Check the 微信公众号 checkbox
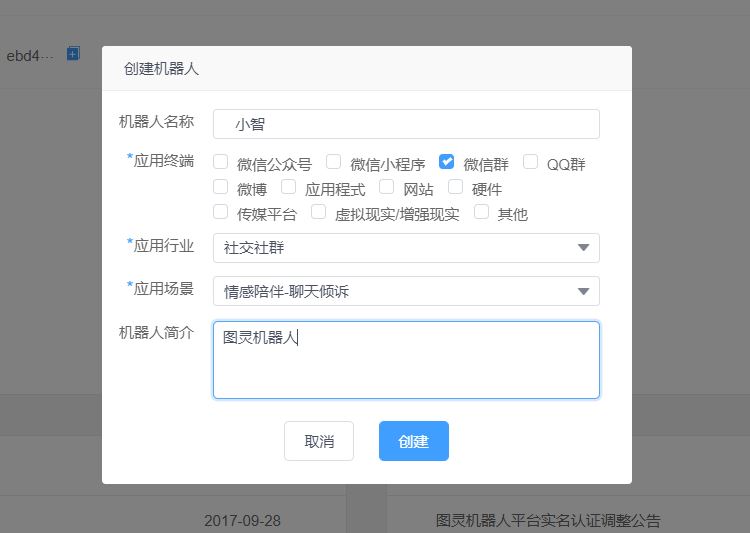This screenshot has width=750, height=533. (221, 162)
